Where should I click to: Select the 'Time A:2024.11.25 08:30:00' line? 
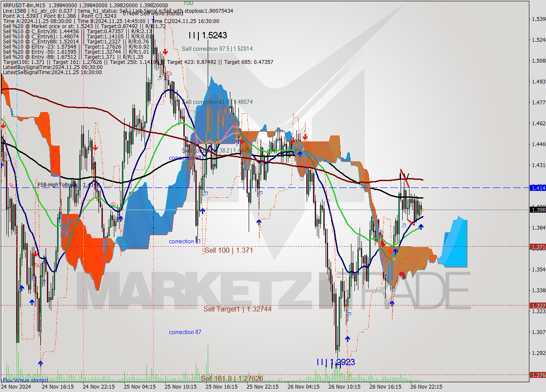pyautogui.click(x=110, y=21)
